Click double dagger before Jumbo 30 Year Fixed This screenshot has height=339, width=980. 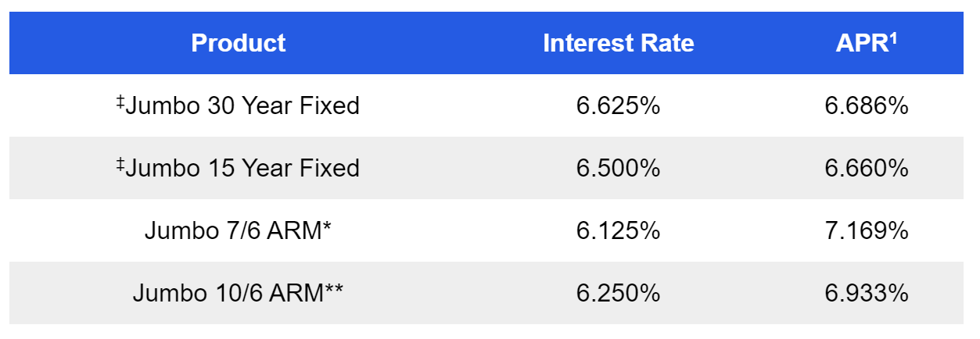(x=120, y=102)
